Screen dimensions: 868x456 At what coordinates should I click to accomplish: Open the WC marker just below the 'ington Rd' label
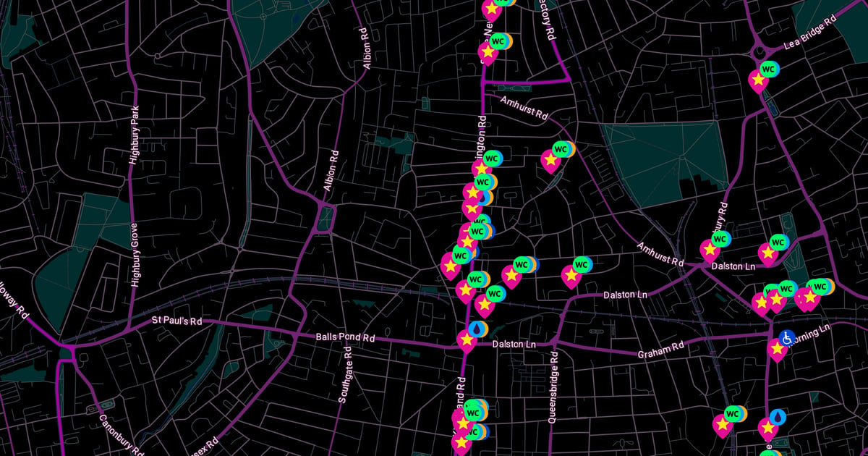[x=492, y=158]
